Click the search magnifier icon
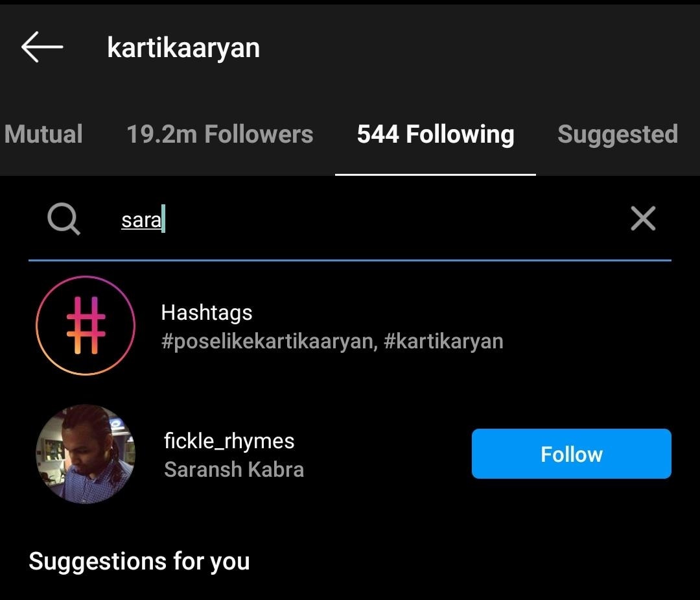Image resolution: width=700 pixels, height=600 pixels. point(64,219)
